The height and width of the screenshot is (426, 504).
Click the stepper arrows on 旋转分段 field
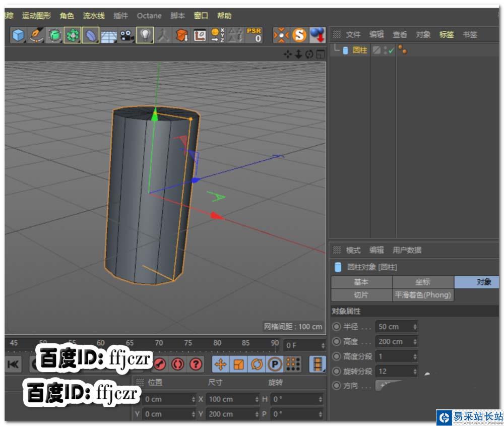coord(415,371)
